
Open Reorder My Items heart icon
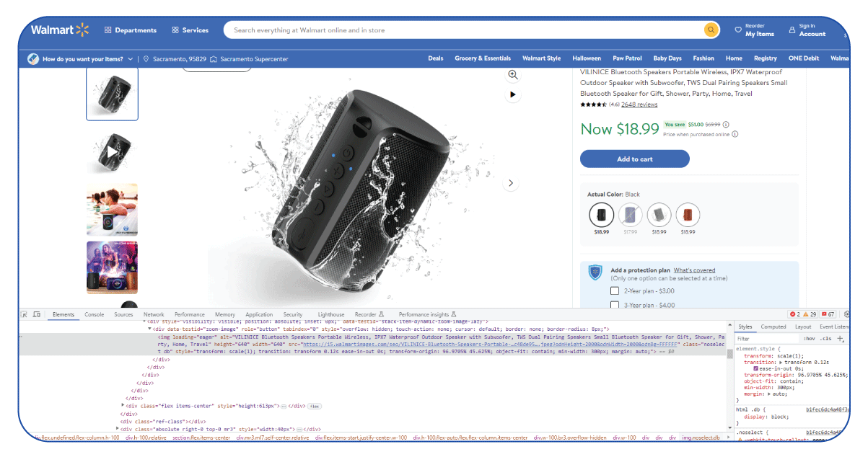tap(738, 30)
